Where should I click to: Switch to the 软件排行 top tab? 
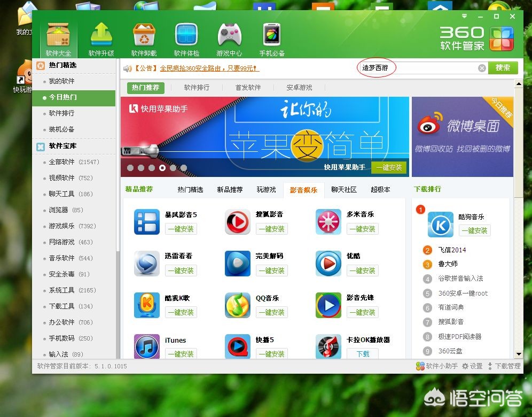[x=197, y=88]
